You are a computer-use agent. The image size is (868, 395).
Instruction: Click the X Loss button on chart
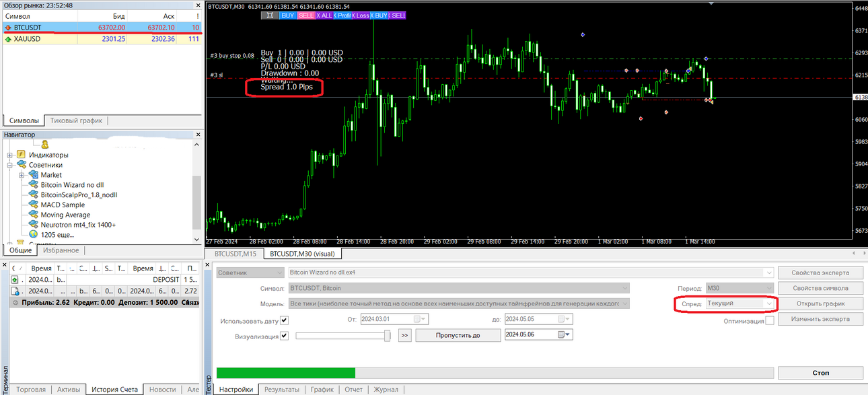coord(361,15)
